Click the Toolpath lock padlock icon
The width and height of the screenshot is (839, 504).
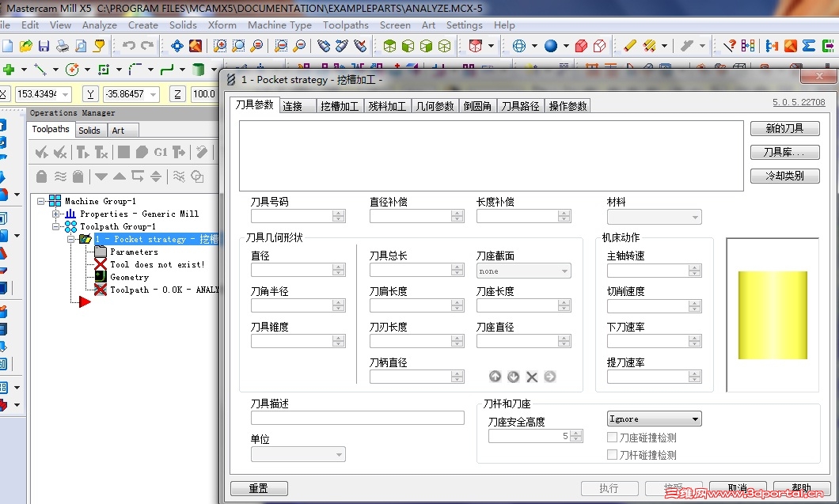[41, 176]
